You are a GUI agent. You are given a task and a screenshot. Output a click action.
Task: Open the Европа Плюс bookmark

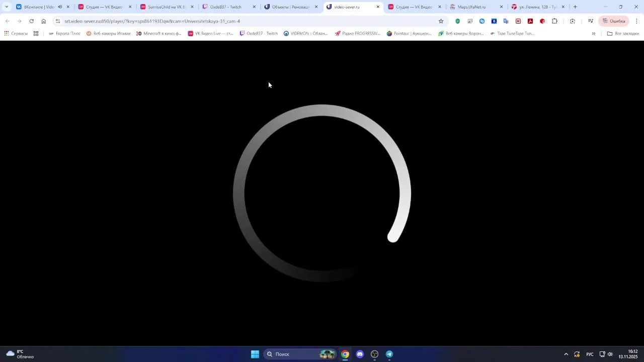pos(64,34)
